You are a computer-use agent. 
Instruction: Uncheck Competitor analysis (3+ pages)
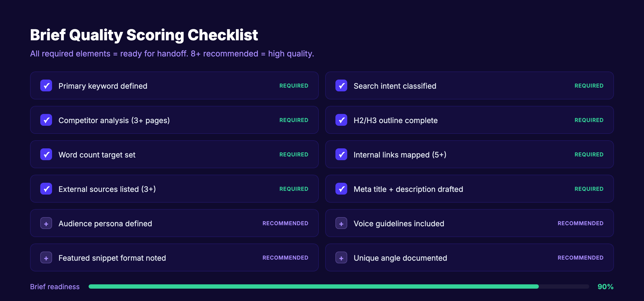pyautogui.click(x=46, y=120)
